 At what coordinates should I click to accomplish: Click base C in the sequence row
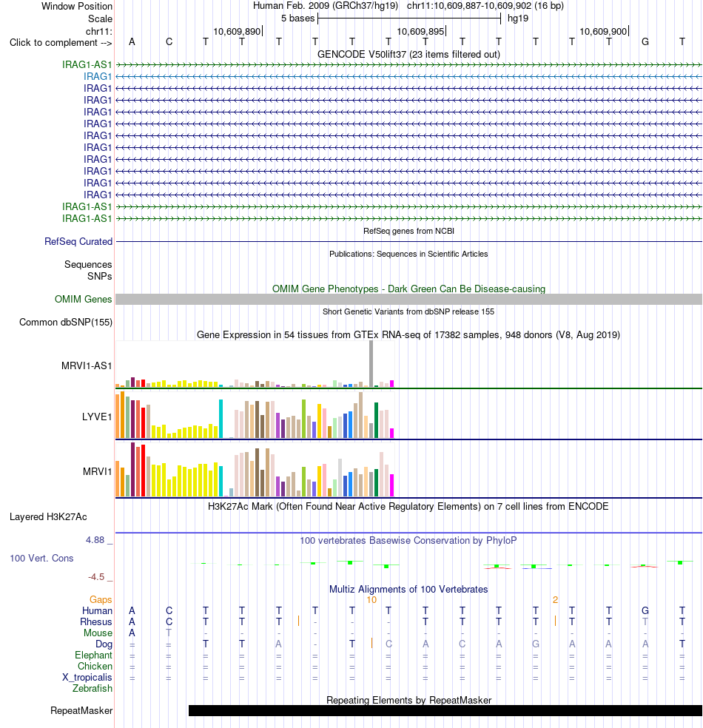[169, 42]
